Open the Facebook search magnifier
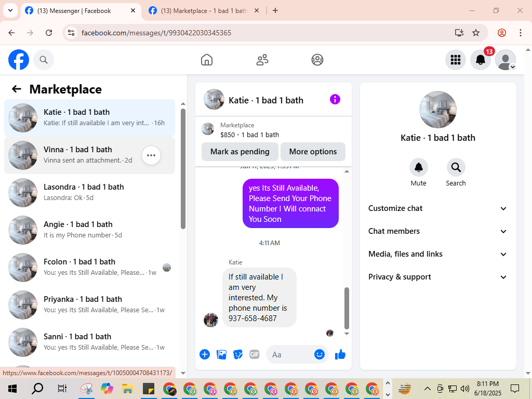Screen dimensions: 532x399 44,60
